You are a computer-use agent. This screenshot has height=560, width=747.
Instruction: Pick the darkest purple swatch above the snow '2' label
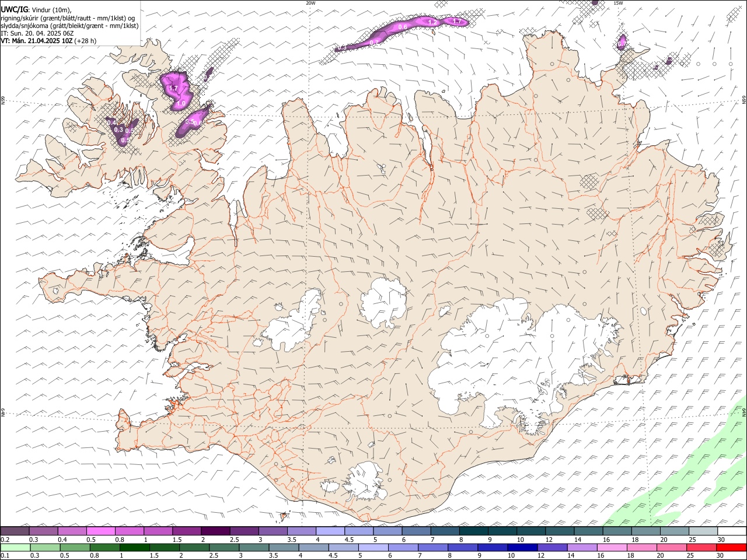coord(215,531)
